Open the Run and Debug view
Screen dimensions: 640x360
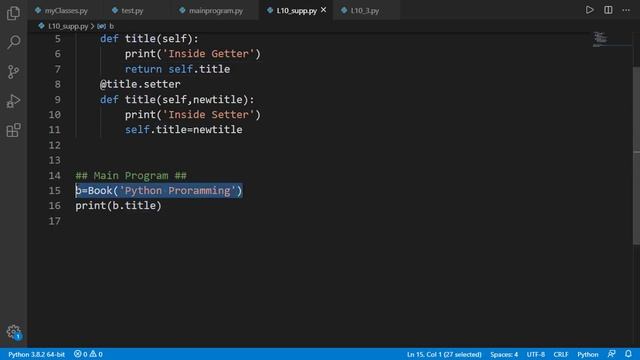pos(13,101)
